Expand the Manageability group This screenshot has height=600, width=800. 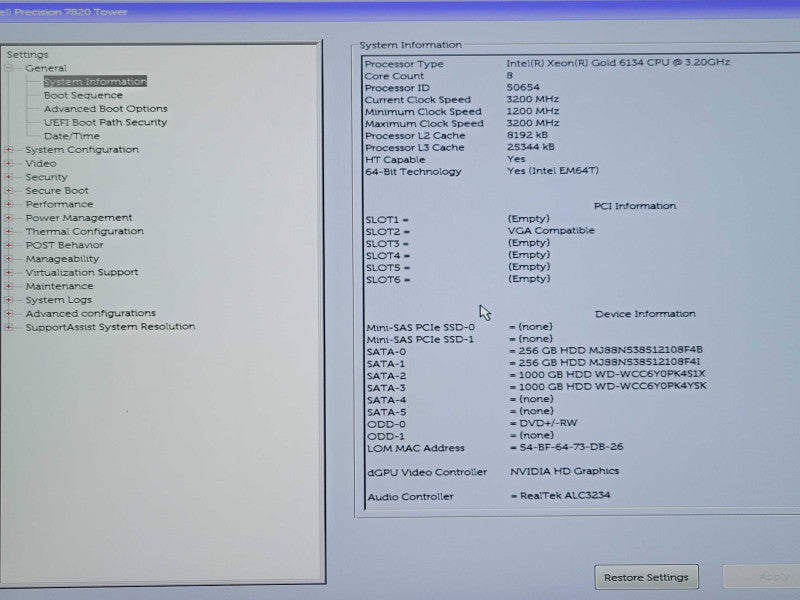pyautogui.click(x=9, y=259)
